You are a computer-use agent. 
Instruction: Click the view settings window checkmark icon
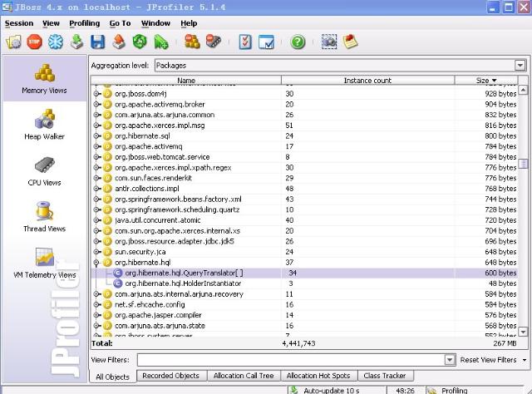click(266, 42)
